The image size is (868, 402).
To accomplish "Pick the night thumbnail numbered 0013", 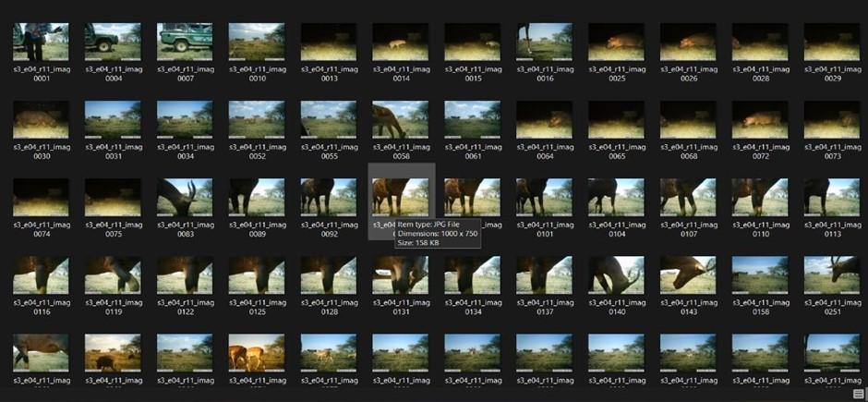I will point(329,42).
